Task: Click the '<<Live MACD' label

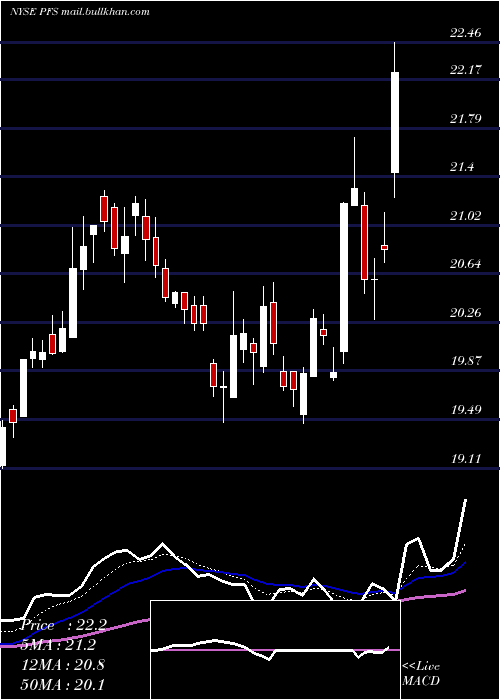Action: coord(421,673)
